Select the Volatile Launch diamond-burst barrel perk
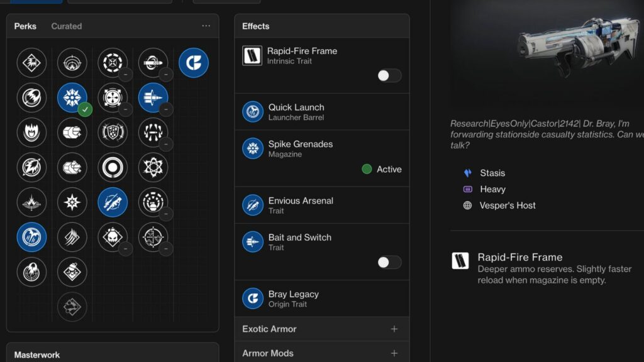 point(31,63)
